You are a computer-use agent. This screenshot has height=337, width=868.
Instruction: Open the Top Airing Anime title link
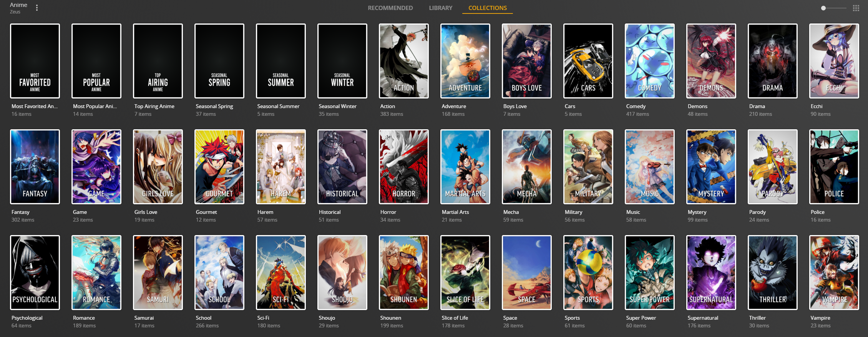click(x=154, y=106)
